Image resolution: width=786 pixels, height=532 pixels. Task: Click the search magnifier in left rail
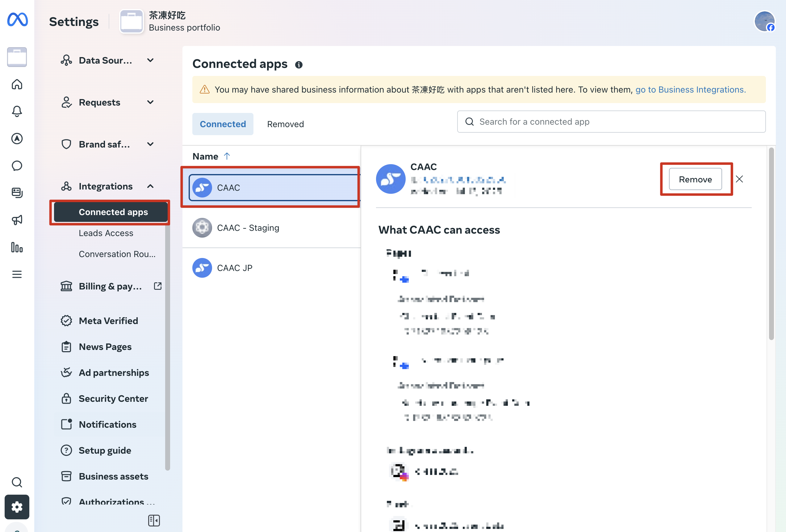pyautogui.click(x=17, y=482)
